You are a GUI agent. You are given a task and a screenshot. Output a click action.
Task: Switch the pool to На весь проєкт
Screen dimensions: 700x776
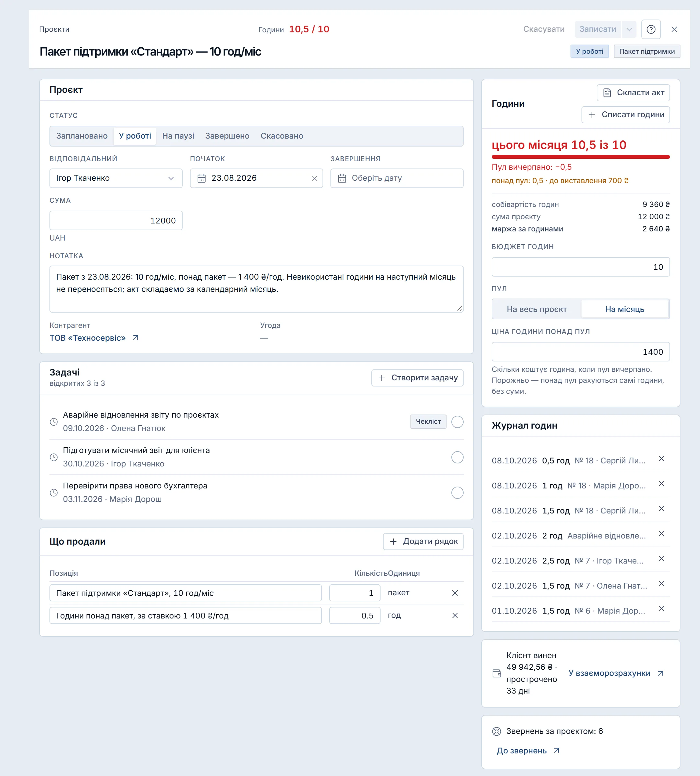[537, 310]
